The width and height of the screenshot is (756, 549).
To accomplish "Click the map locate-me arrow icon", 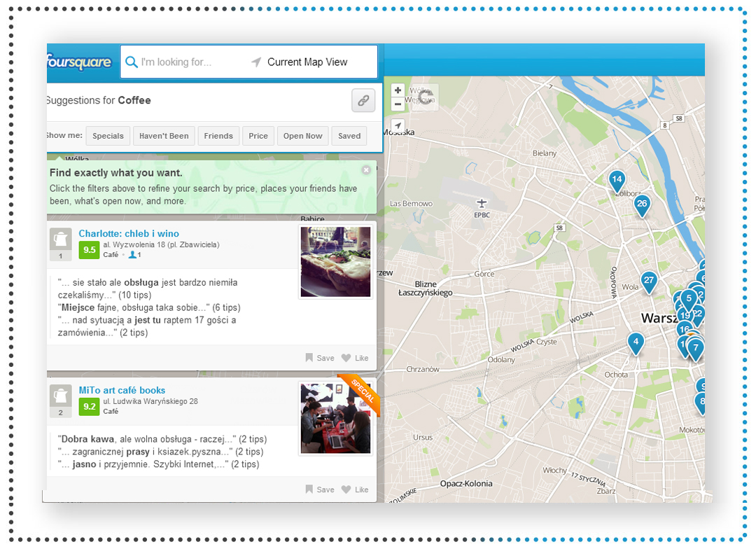I will (398, 125).
